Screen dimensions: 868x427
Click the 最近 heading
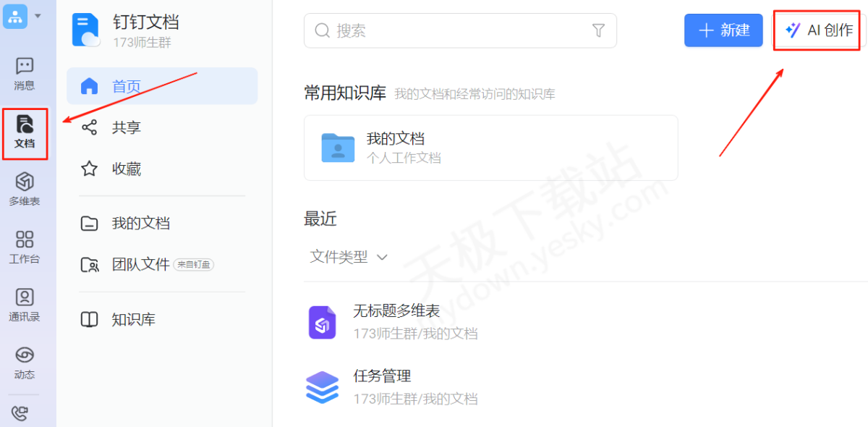[x=320, y=219]
